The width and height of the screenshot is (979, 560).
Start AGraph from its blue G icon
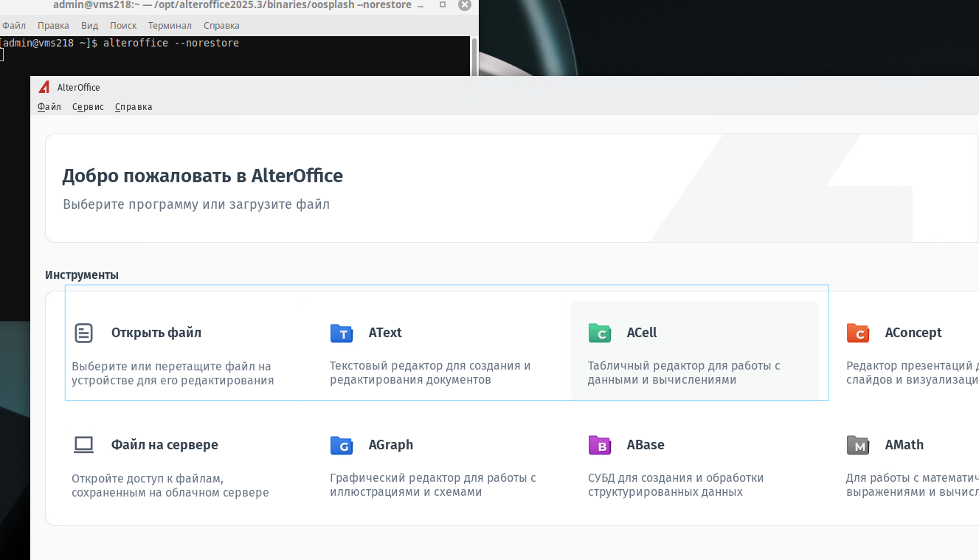[x=342, y=446]
